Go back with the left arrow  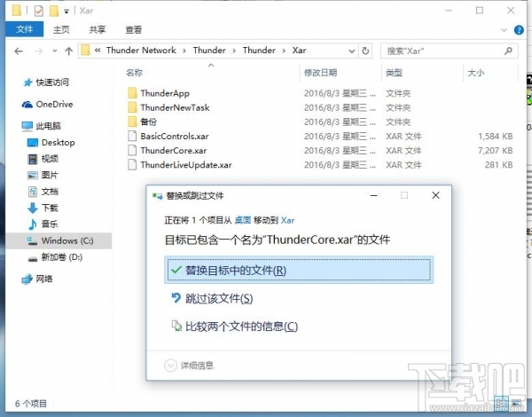(x=19, y=51)
